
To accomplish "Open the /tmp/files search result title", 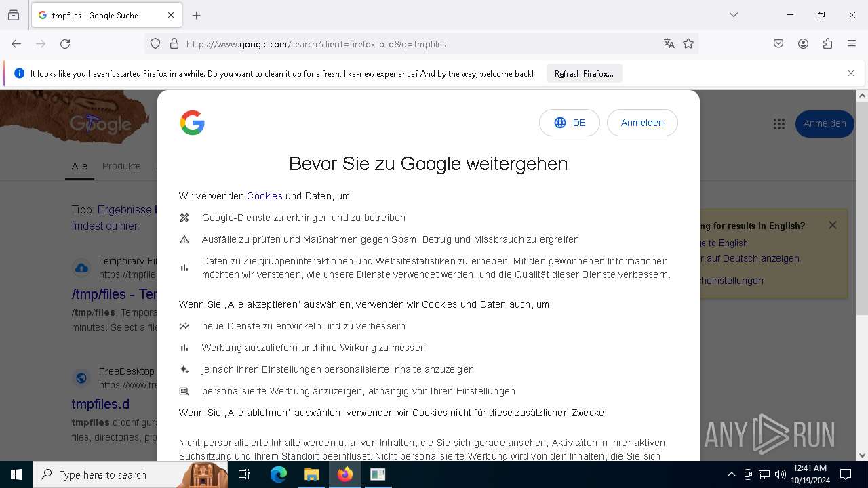I will [115, 294].
